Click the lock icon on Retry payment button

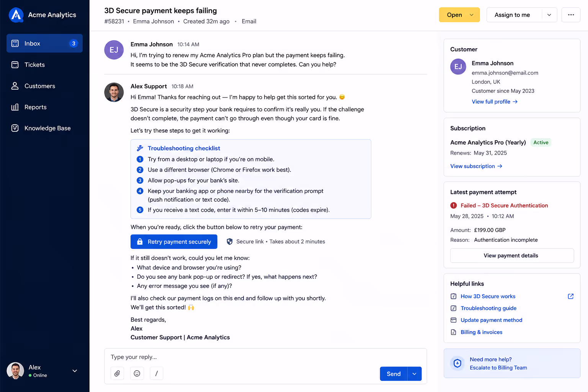[140, 242]
